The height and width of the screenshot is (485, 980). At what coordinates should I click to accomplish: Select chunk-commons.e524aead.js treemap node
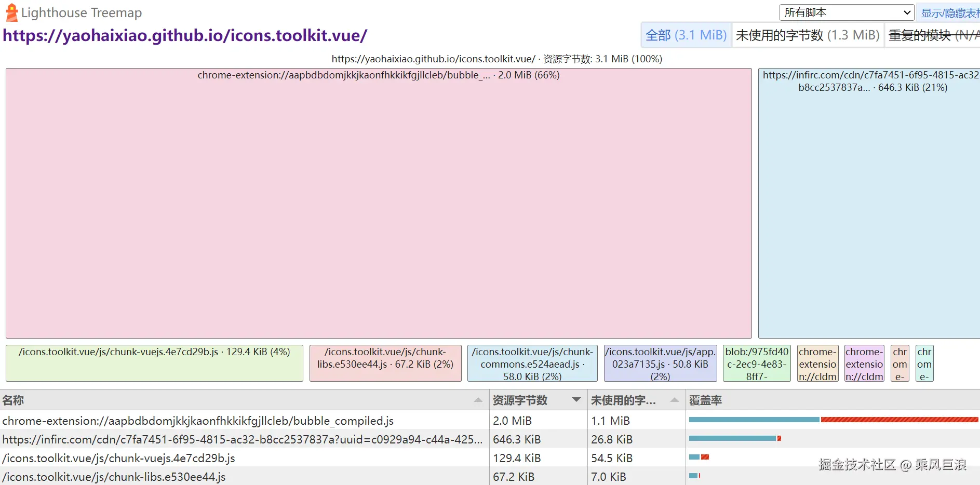[532, 363]
